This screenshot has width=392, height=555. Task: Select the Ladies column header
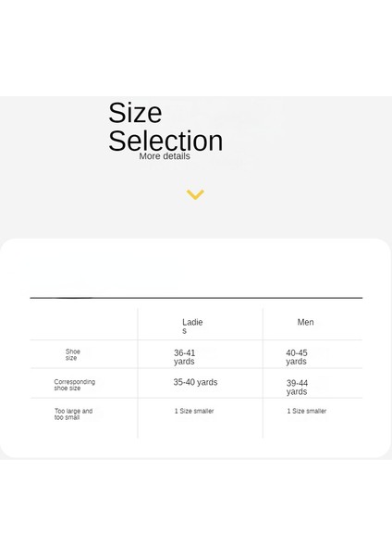192,327
